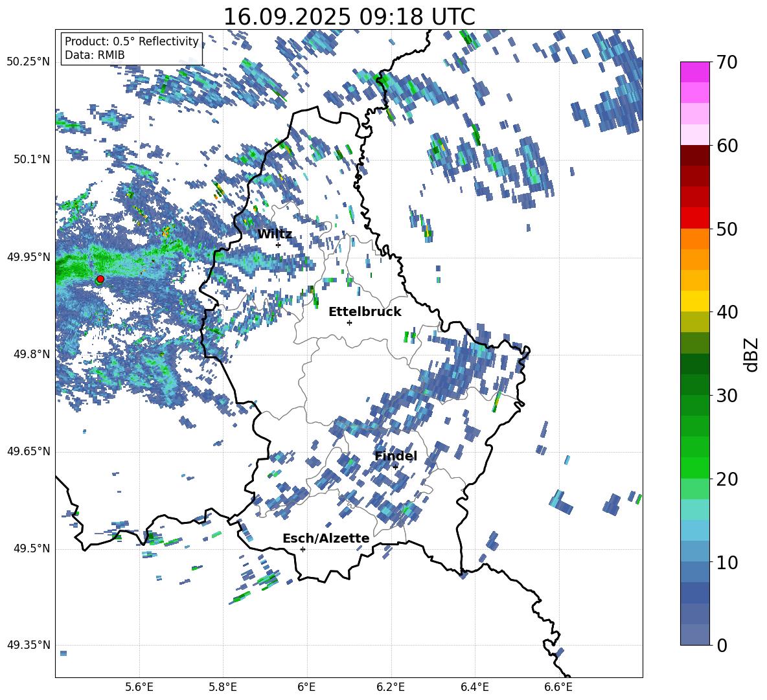The height and width of the screenshot is (700, 767).
Task: Click the 5.6°E longitude label
Action: click(x=139, y=687)
